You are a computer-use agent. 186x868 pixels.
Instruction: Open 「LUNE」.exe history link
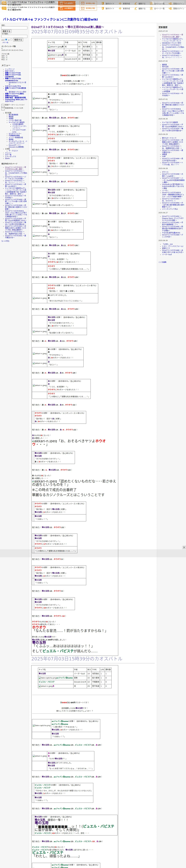tap(167, 244)
